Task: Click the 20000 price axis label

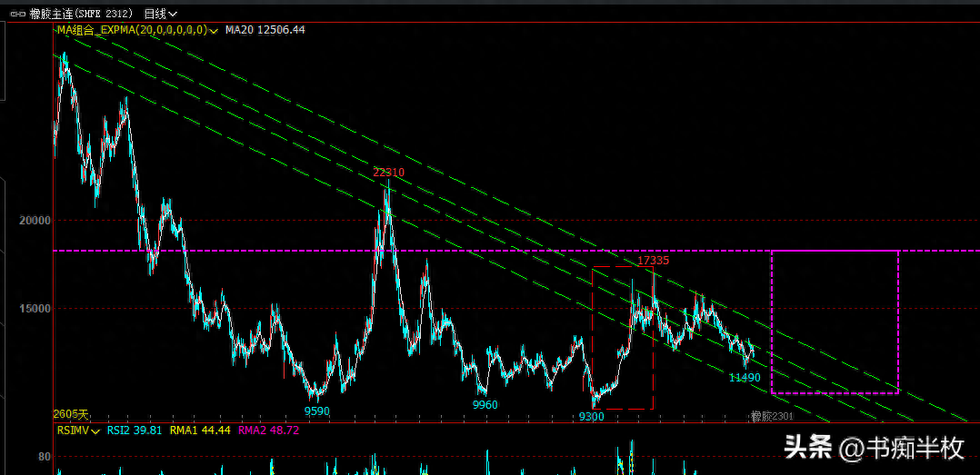Action: [35, 221]
